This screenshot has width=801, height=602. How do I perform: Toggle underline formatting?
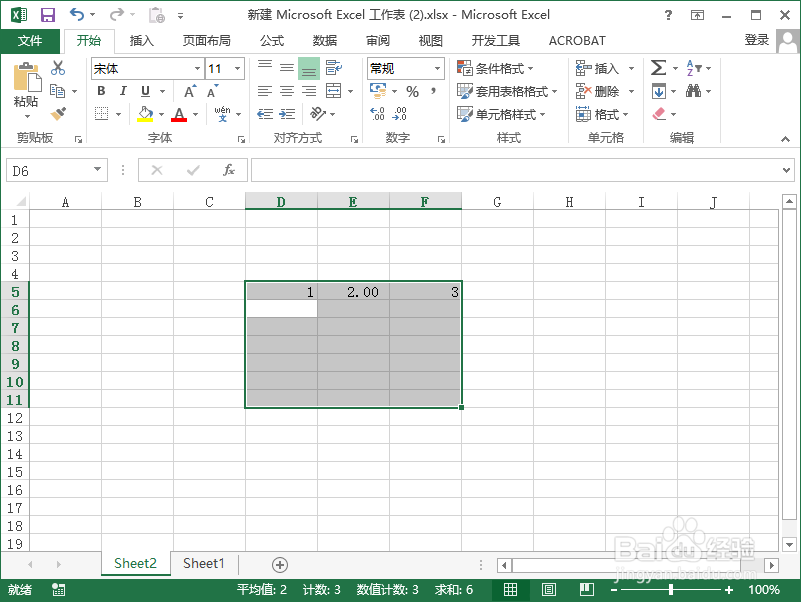click(144, 89)
